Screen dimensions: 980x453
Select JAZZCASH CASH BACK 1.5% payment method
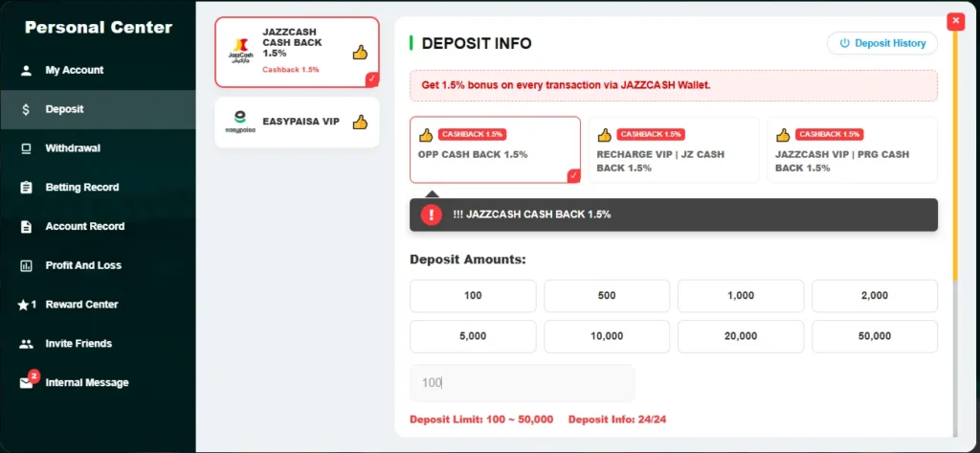tap(297, 52)
